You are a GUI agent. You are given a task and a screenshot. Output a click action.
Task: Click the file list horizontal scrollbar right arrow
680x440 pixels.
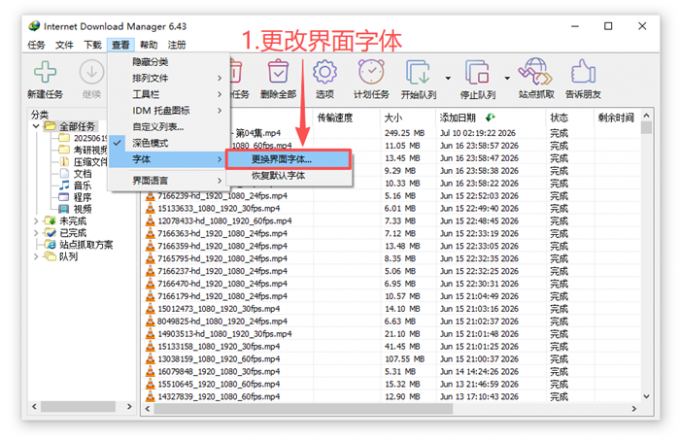coord(634,408)
